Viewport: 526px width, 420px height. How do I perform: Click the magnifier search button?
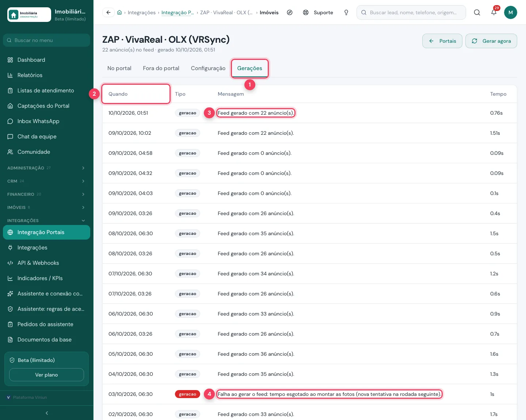pyautogui.click(x=477, y=12)
